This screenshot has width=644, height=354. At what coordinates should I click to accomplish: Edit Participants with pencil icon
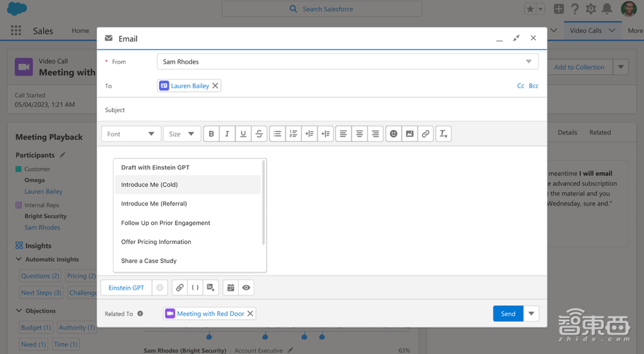[x=62, y=155]
